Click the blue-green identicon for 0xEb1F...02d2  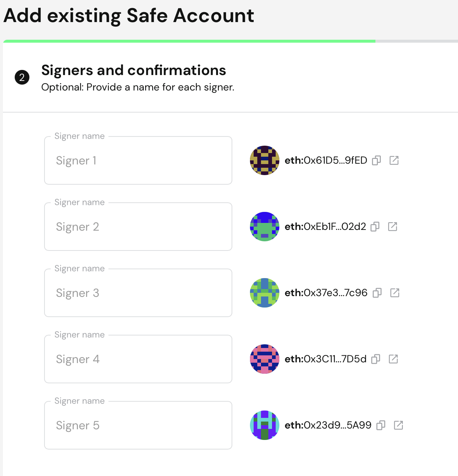tap(265, 227)
